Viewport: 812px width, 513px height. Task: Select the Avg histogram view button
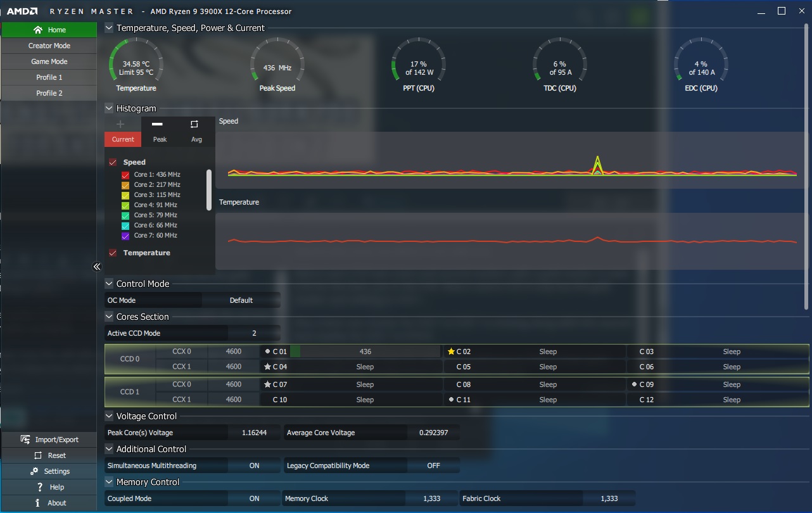196,132
